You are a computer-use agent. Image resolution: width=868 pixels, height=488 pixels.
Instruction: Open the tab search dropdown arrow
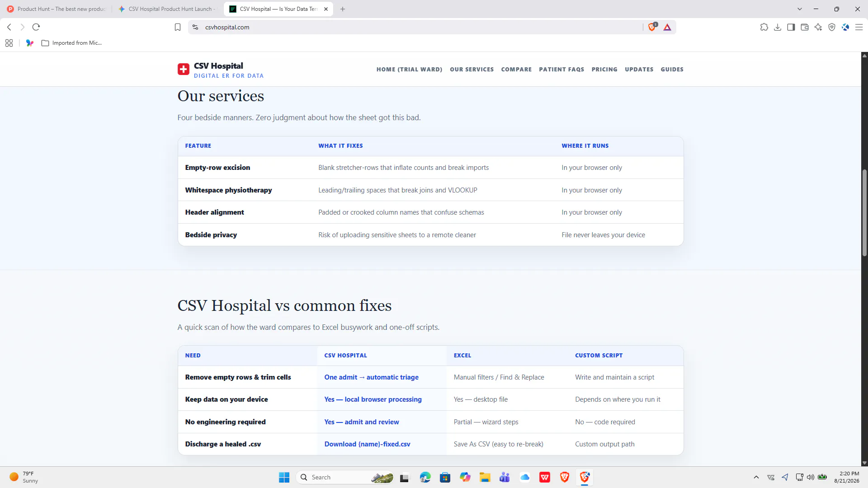[x=800, y=9]
